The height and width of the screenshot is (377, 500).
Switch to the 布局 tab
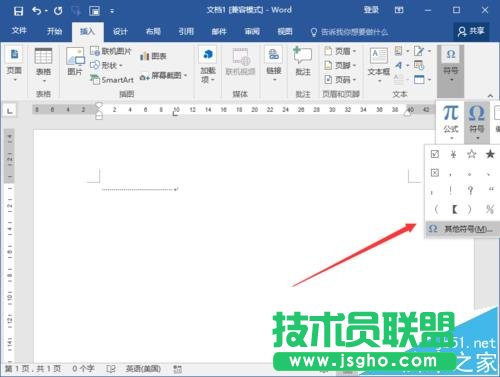(x=153, y=32)
